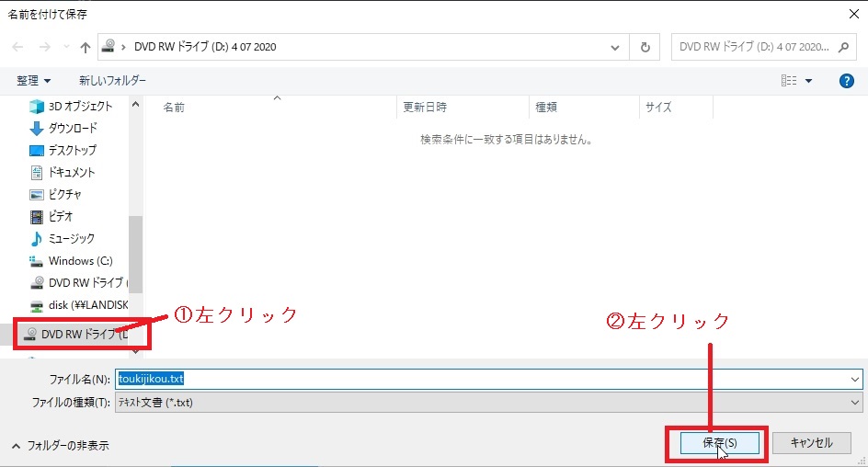The image size is (868, 467).
Task: Open the Help question mark icon
Action: click(847, 81)
